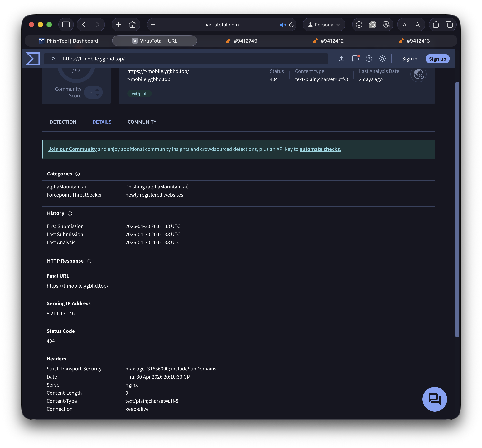Vote down on the community score

(97, 95)
